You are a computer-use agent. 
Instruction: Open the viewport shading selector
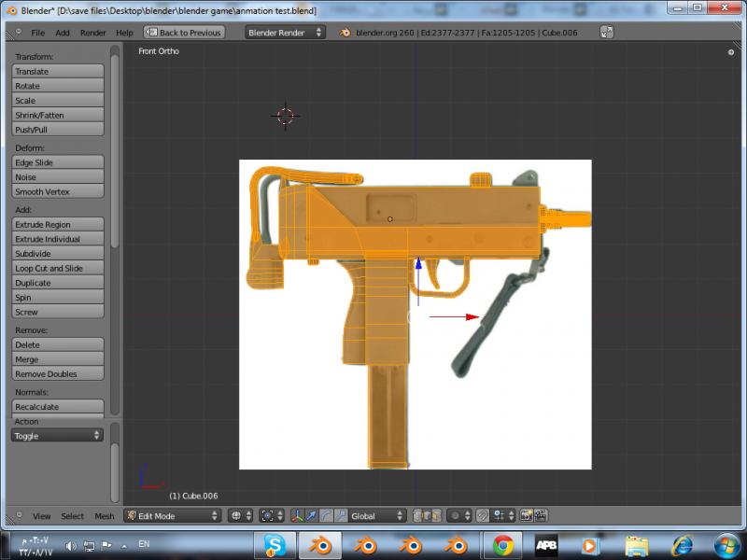point(241,515)
